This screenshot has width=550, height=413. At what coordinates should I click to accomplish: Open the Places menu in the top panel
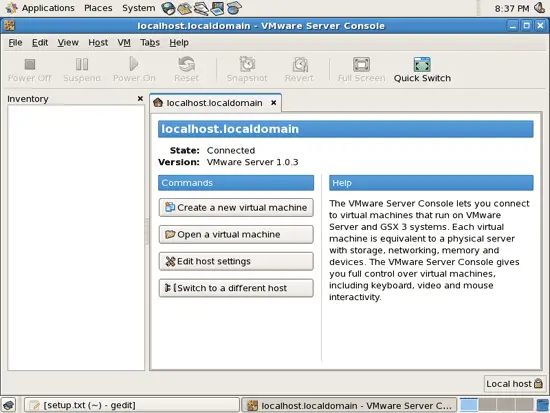[98, 8]
